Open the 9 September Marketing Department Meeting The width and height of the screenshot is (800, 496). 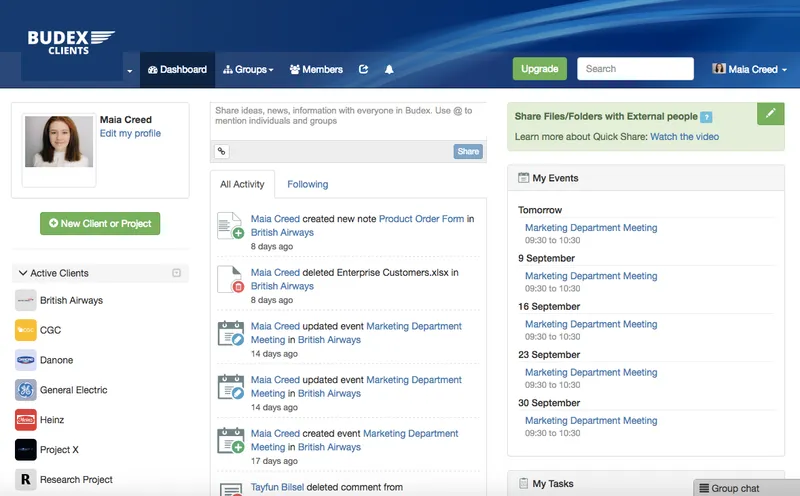point(591,276)
